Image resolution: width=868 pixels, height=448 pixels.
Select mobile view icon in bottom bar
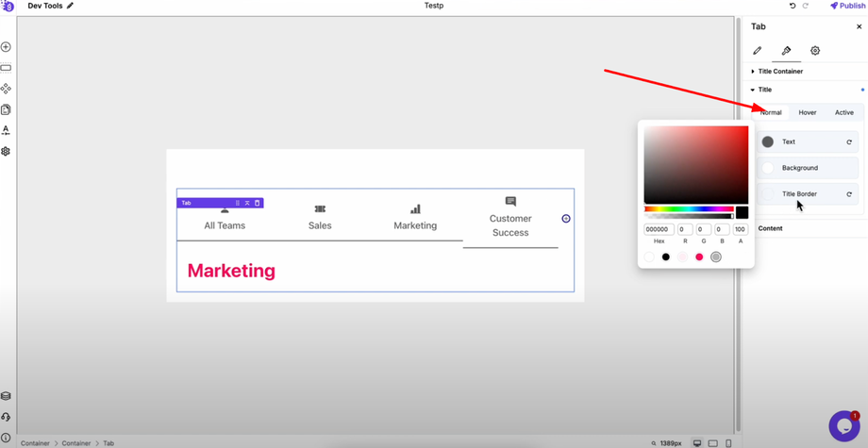coord(728,443)
